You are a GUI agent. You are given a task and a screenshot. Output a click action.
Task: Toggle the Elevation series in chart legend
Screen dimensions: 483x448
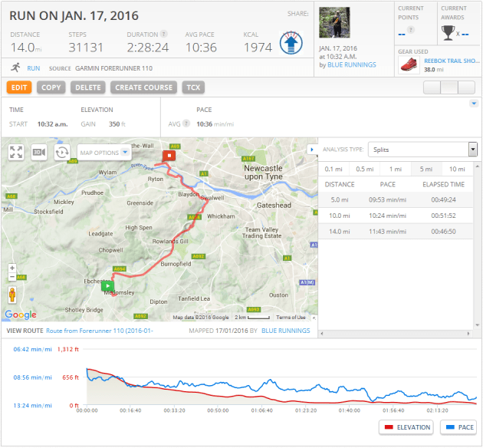(406, 427)
